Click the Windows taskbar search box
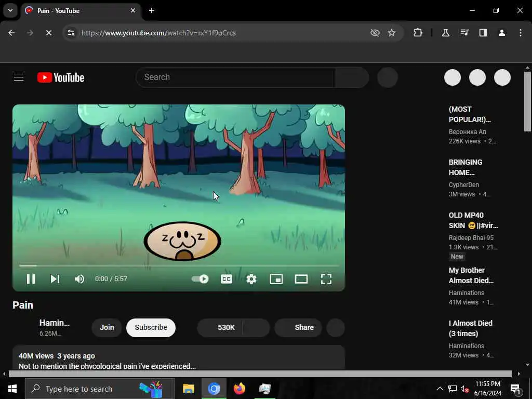This screenshot has width=532, height=399. pos(100,389)
